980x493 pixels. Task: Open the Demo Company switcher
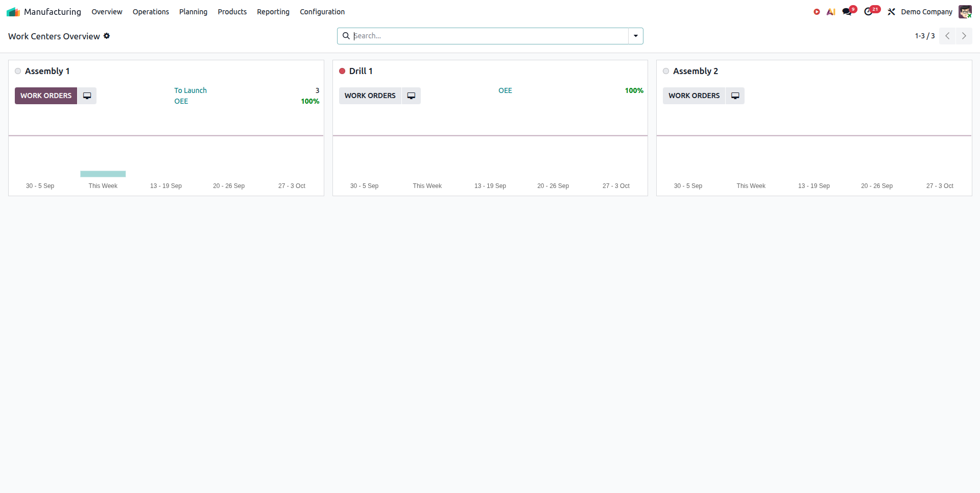click(926, 12)
